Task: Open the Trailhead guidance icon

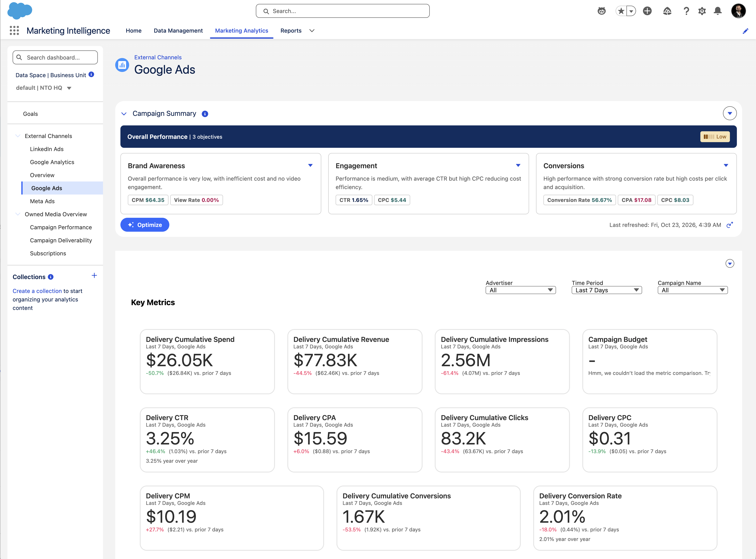Action: [x=667, y=11]
